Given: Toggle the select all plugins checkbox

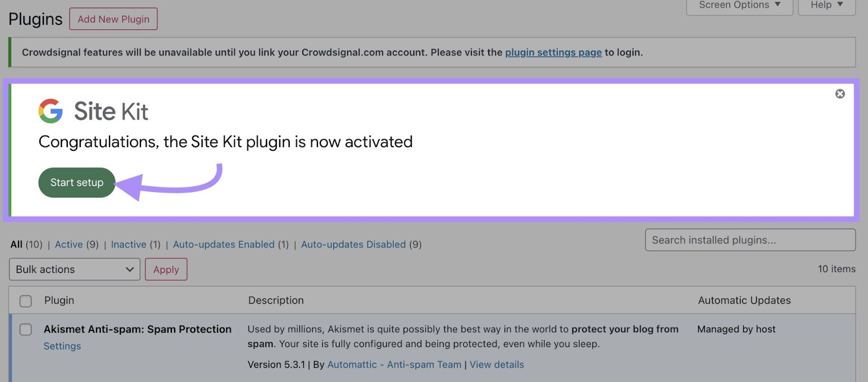Looking at the screenshot, I should pyautogui.click(x=25, y=301).
